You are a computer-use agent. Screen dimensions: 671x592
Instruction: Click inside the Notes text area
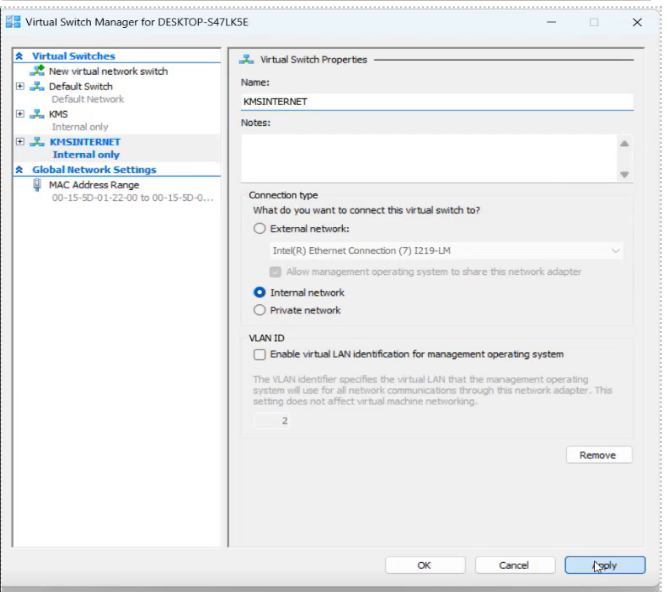[429, 158]
